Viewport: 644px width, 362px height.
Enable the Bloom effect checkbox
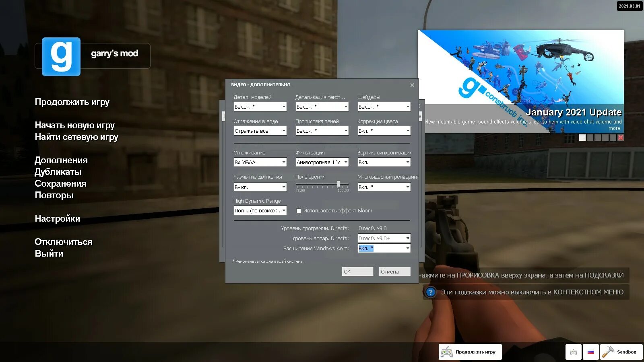pyautogui.click(x=299, y=211)
